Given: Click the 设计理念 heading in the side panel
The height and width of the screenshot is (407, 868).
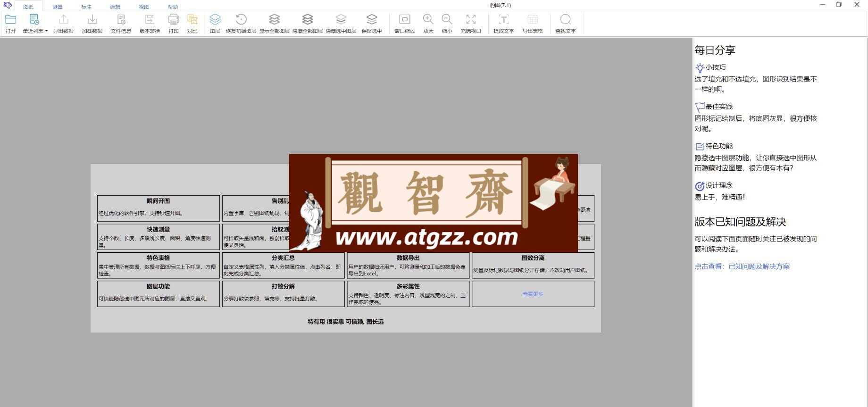Looking at the screenshot, I should pos(719,185).
